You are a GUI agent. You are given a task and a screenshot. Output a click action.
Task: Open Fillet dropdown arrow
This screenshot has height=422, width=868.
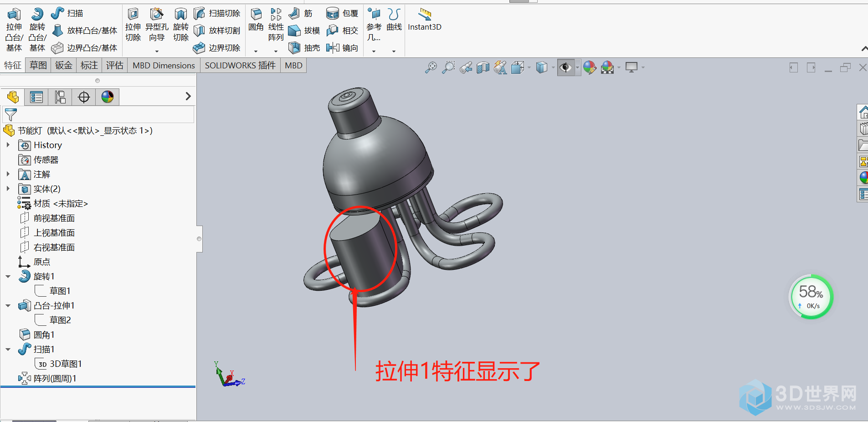point(256,51)
